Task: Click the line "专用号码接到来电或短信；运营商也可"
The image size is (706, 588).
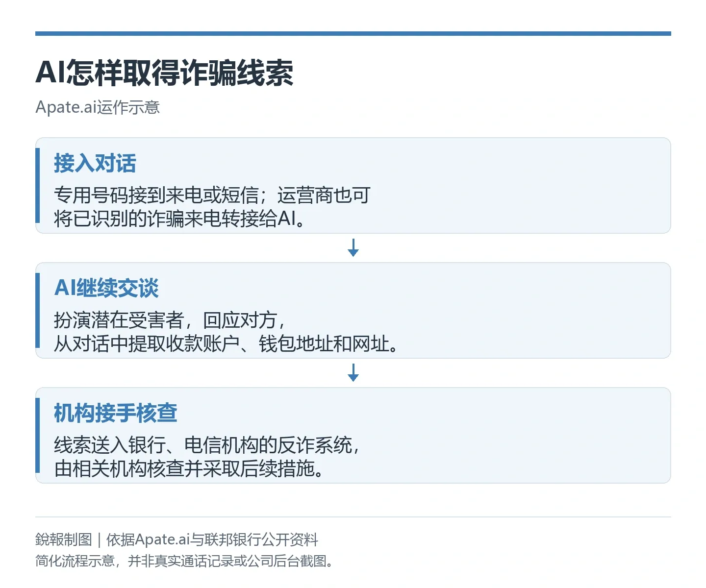Action: 212,195
